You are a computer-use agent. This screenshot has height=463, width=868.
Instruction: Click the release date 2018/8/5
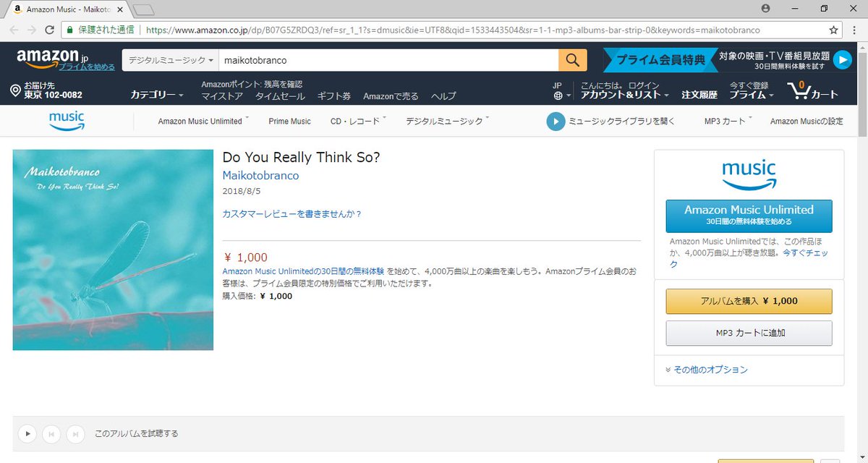pos(241,192)
